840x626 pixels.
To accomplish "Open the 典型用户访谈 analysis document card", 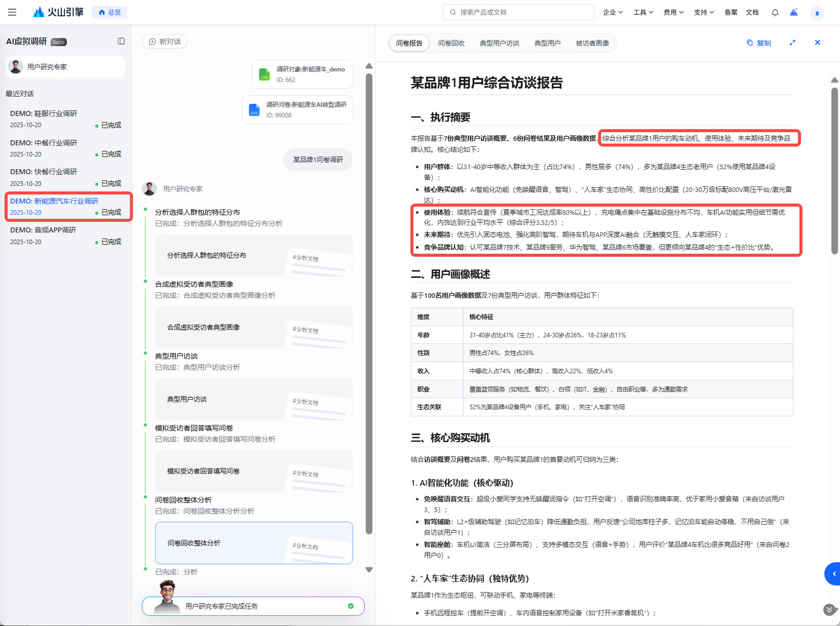I will [254, 399].
